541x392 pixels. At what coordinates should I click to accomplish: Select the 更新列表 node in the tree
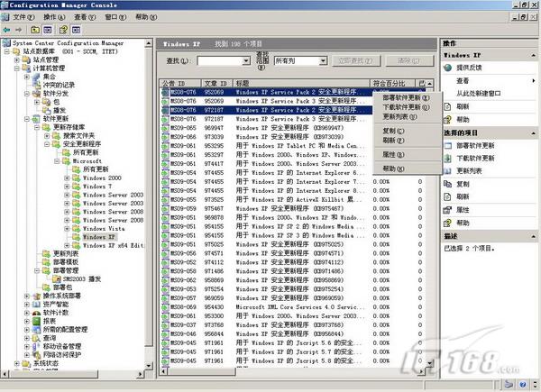(x=66, y=254)
